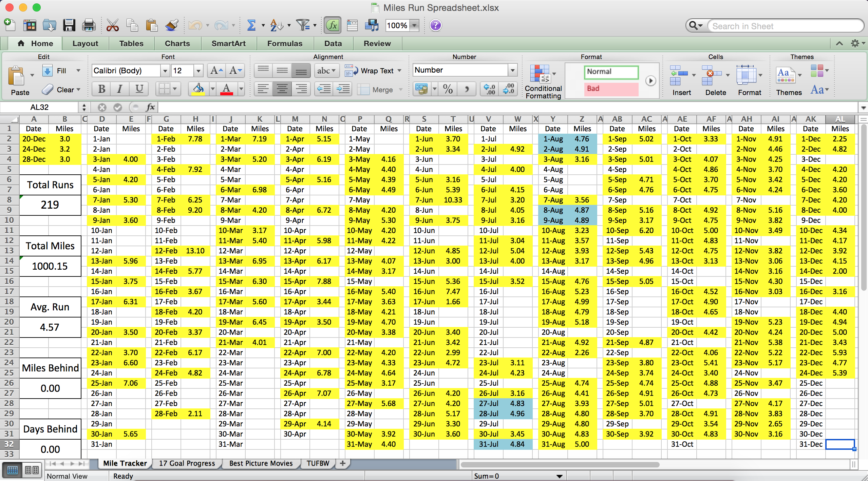Open the 17 Goal Progress sheet tab
This screenshot has height=481, width=868.
pos(186,463)
